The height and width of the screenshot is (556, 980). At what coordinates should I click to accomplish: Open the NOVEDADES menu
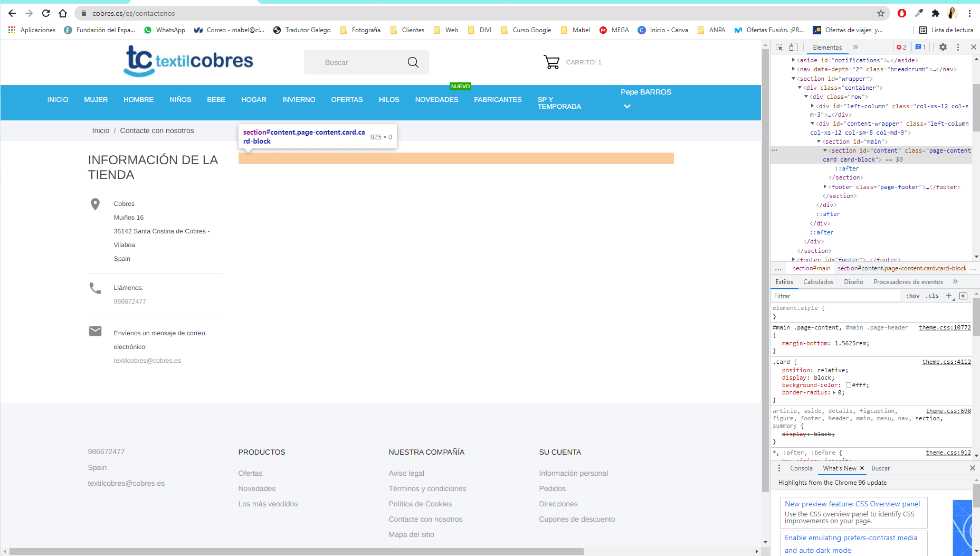coord(437,99)
